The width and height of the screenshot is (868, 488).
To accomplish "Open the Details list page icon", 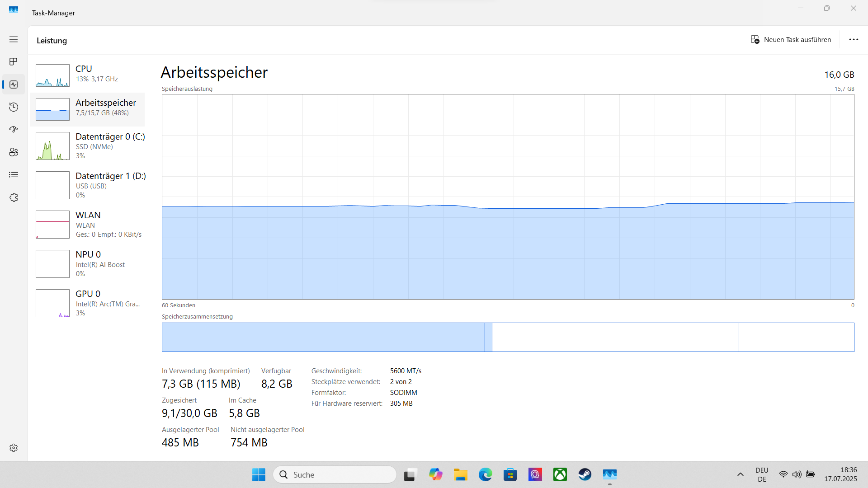I will pos(14,175).
